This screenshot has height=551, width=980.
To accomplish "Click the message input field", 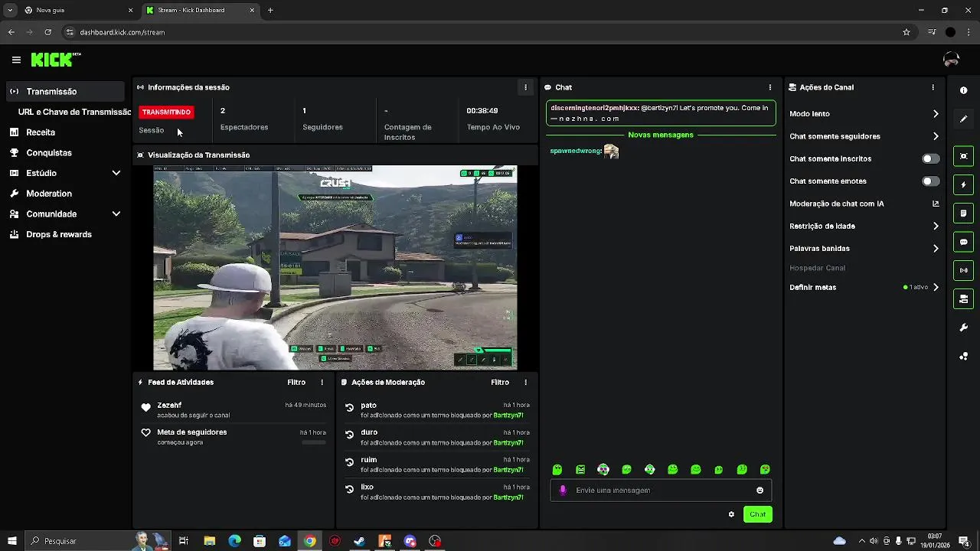I will pos(661,491).
